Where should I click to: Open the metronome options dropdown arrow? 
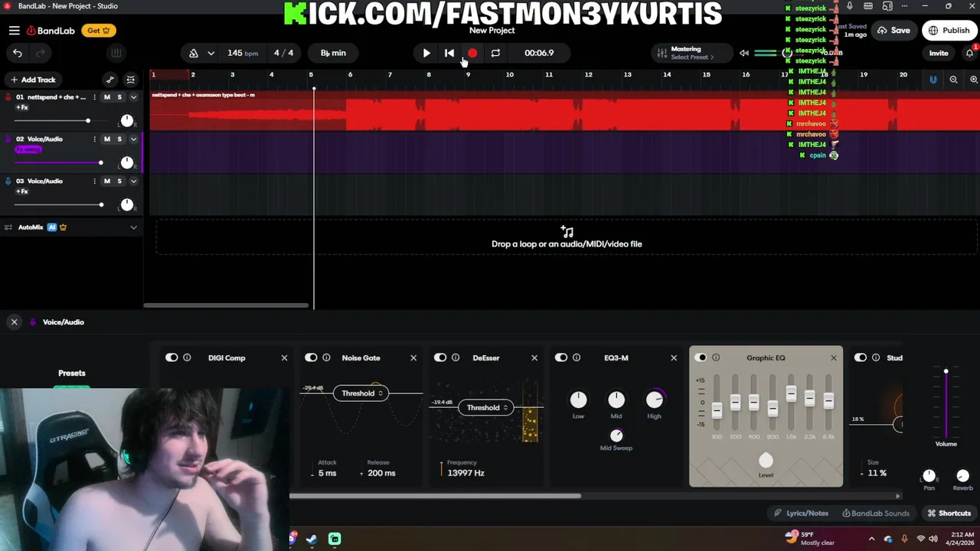pos(211,53)
